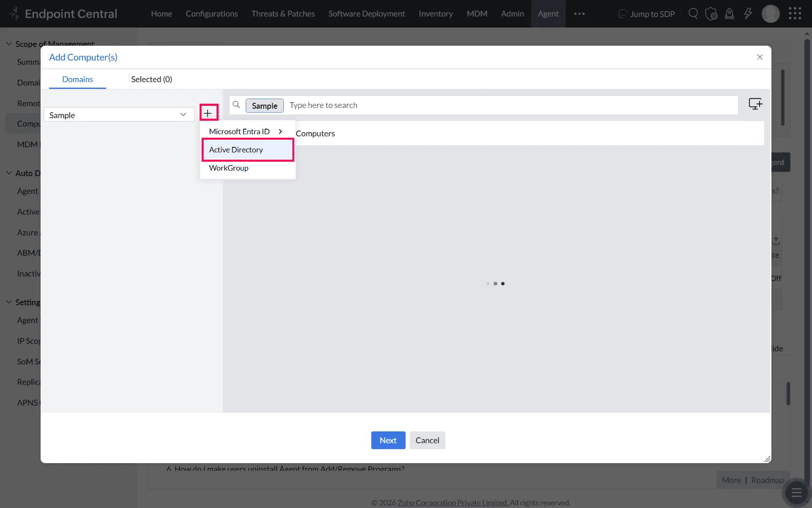Open the apps grid icon
The image size is (812, 508).
(x=795, y=14)
